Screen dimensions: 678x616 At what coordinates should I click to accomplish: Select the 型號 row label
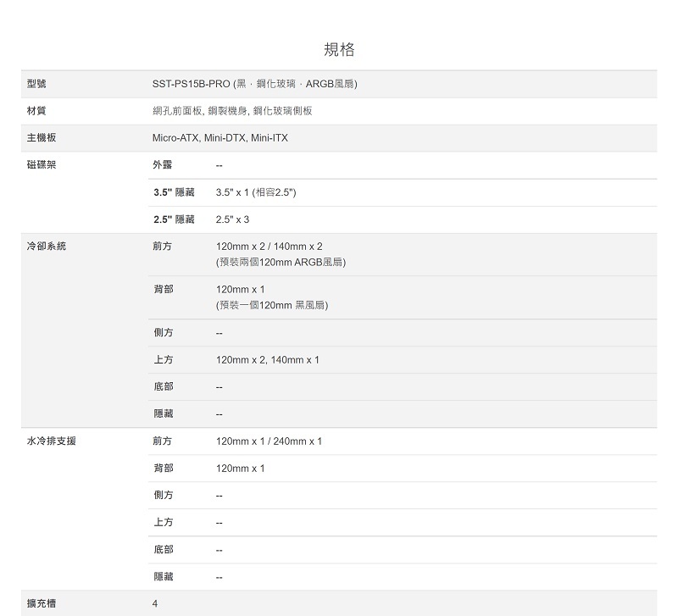pyautogui.click(x=36, y=84)
